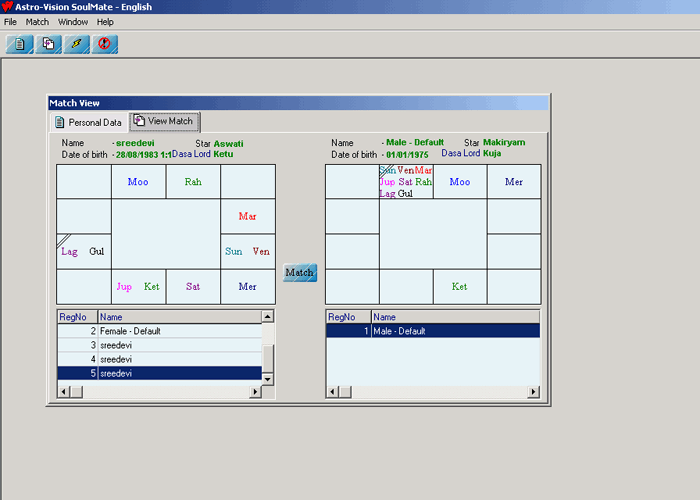Switch to the View Match tab

click(x=164, y=121)
